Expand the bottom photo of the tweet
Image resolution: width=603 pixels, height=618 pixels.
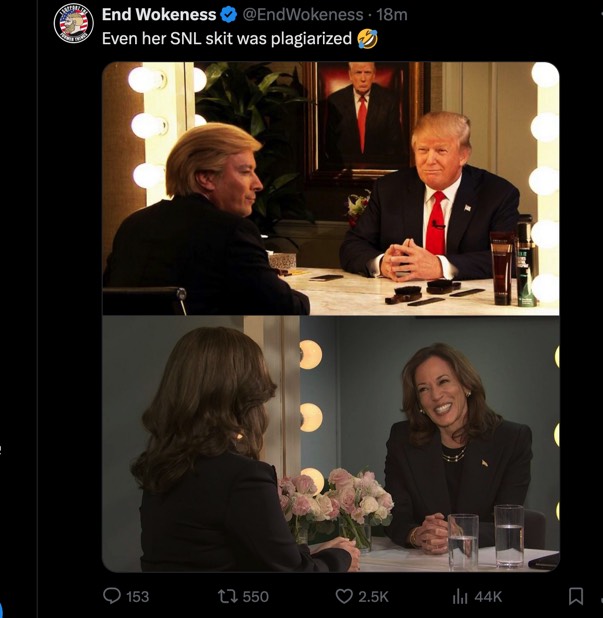pos(330,445)
